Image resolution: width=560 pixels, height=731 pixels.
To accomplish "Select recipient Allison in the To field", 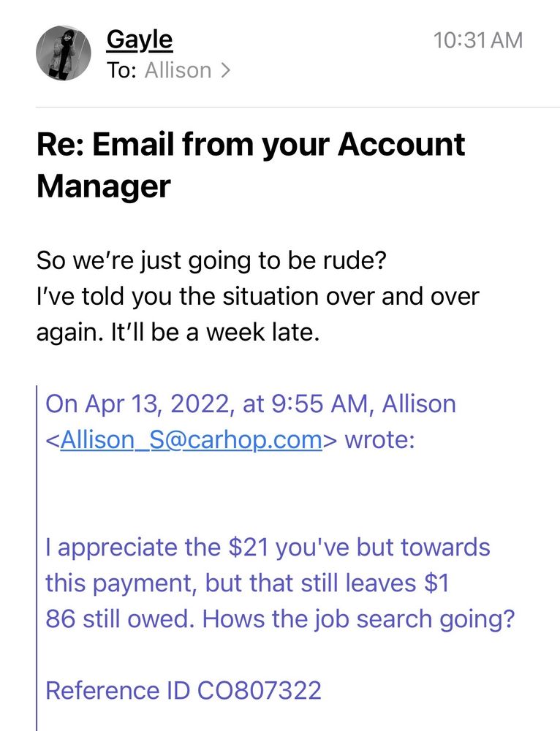I will [178, 70].
